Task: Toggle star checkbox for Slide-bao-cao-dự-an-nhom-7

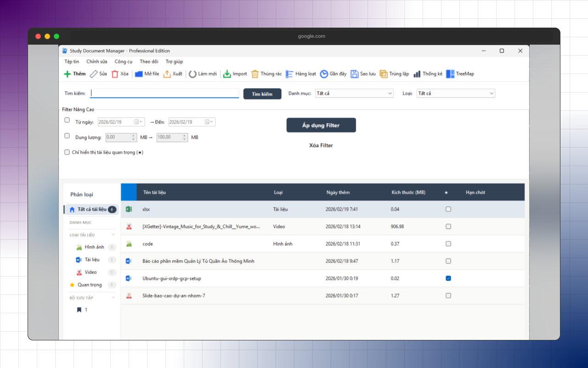Action: 448,296
